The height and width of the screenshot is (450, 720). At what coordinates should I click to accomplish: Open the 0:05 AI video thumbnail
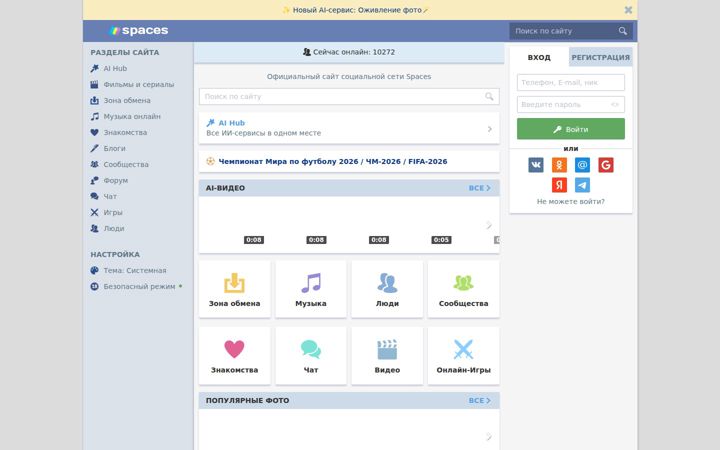(421, 225)
